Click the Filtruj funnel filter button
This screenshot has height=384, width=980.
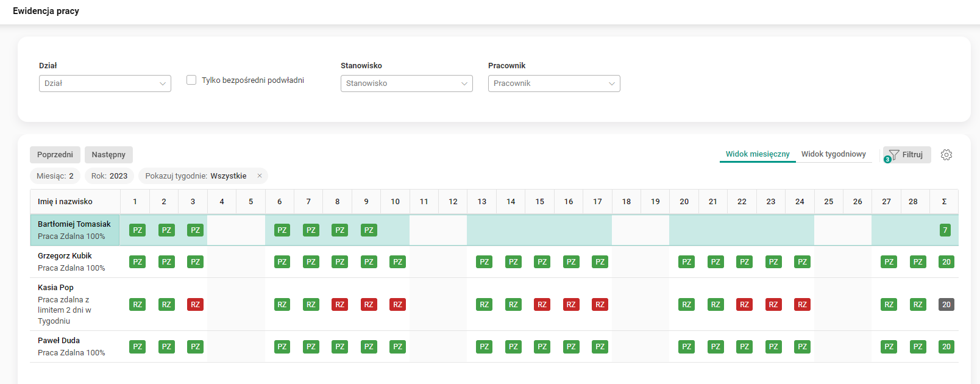[x=907, y=155]
